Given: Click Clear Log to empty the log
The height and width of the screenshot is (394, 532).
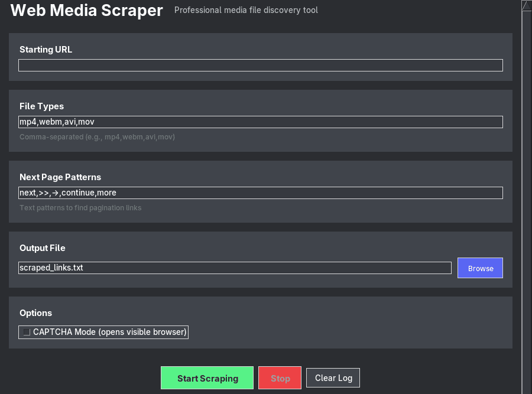Looking at the screenshot, I should (x=333, y=377).
